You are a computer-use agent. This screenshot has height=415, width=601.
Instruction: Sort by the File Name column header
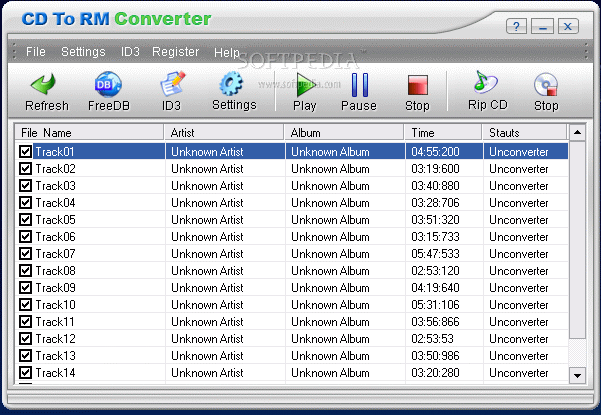click(x=89, y=133)
